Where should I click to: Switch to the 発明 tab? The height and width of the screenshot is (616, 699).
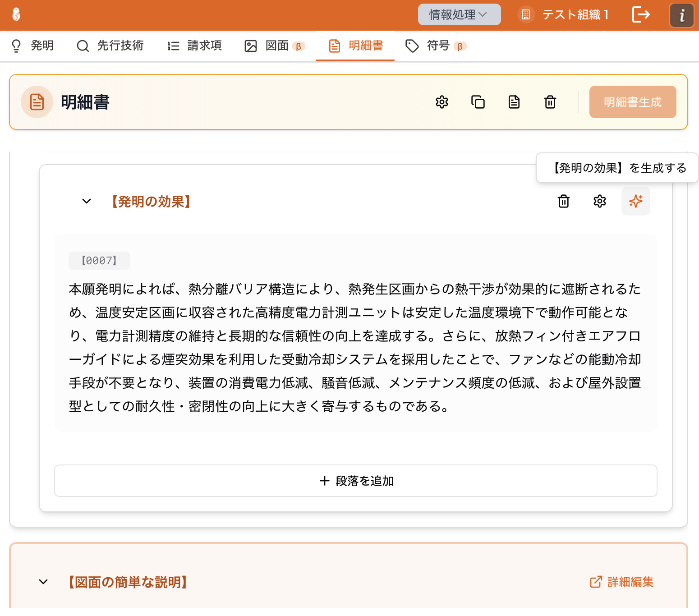point(32,46)
